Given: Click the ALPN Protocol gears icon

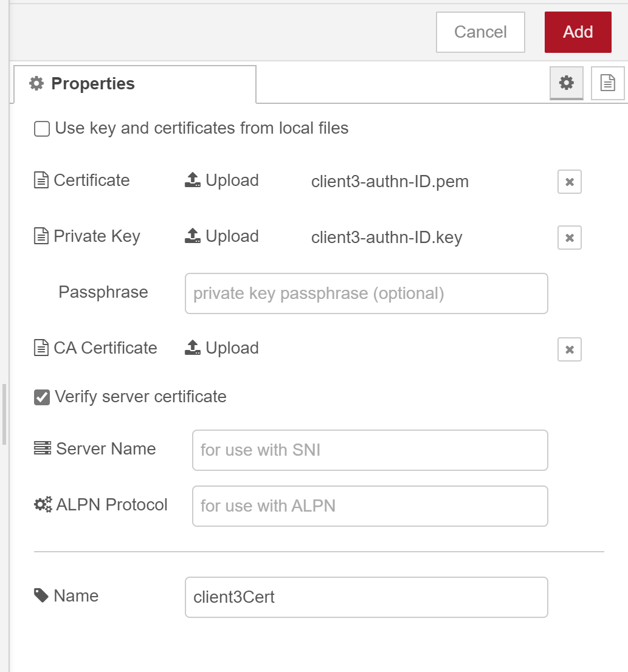Looking at the screenshot, I should [x=43, y=505].
